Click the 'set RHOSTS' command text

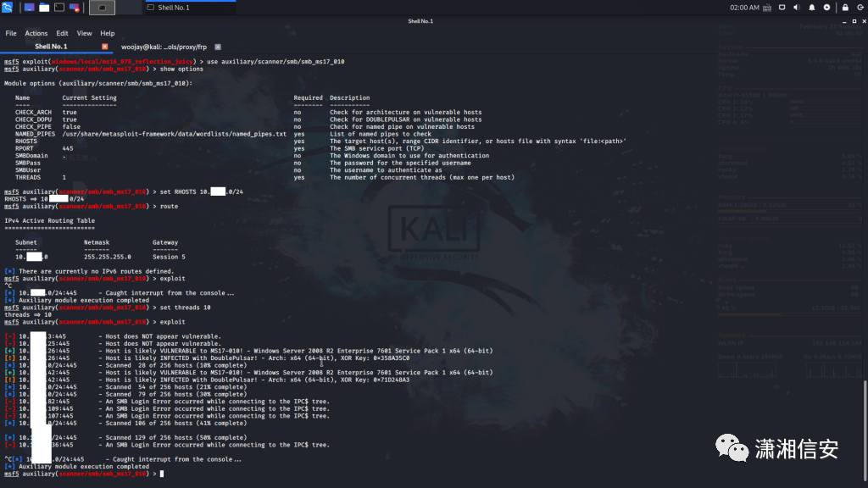pos(201,192)
